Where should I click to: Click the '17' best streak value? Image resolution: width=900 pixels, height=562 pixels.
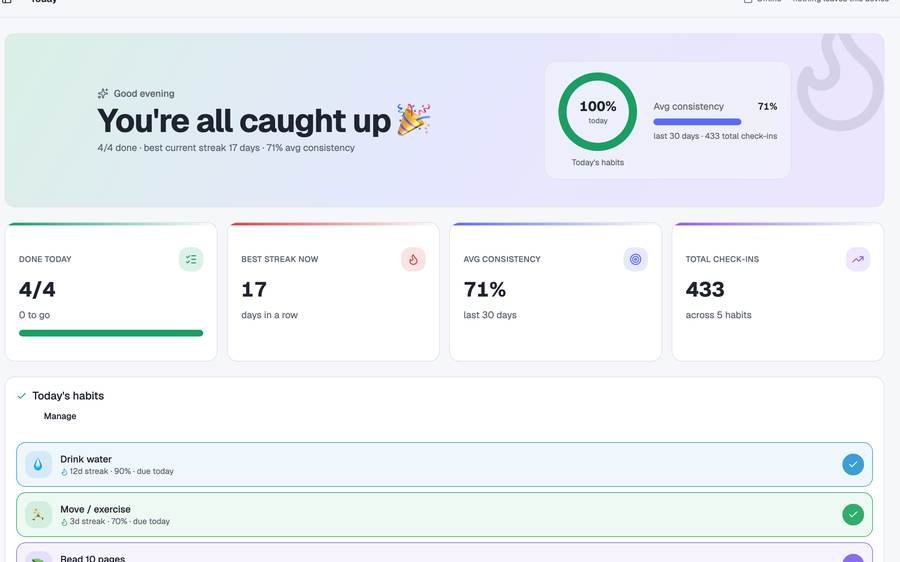(254, 289)
